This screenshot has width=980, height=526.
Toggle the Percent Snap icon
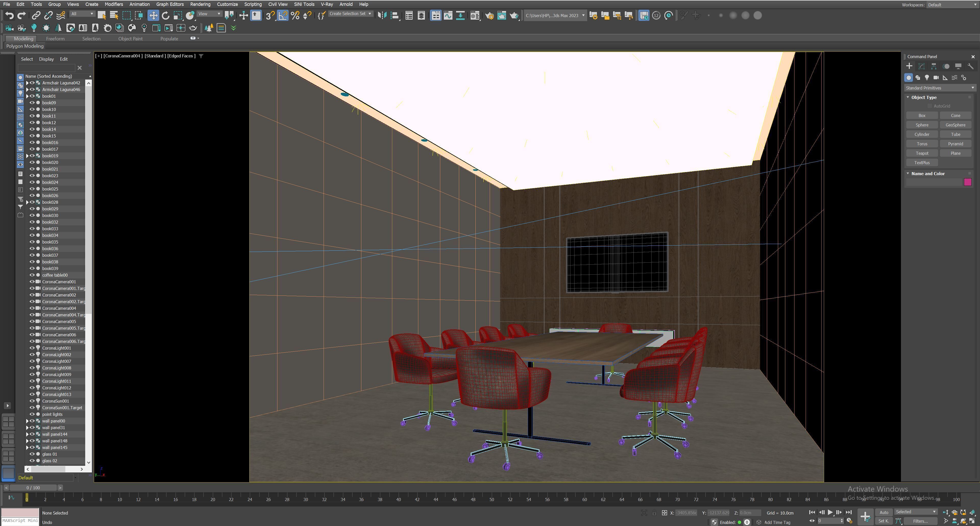point(295,16)
